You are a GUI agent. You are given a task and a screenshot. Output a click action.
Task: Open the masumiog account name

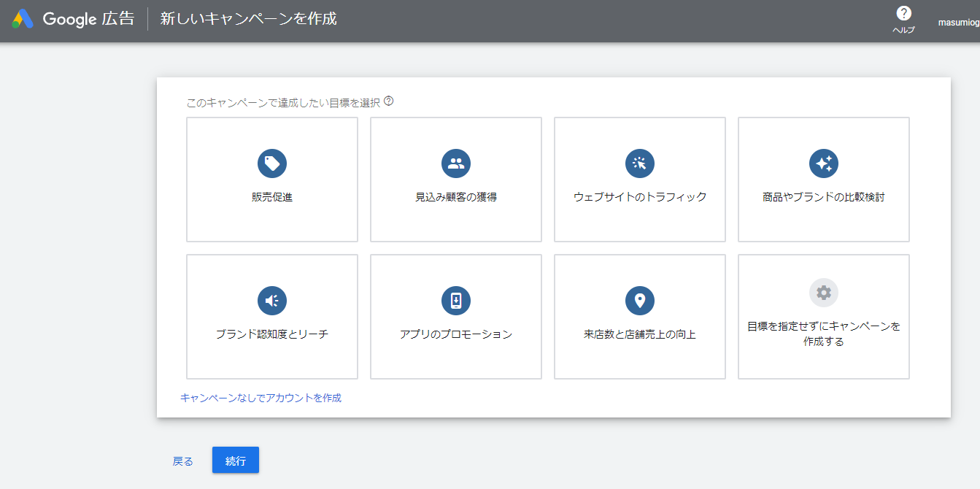click(x=959, y=23)
